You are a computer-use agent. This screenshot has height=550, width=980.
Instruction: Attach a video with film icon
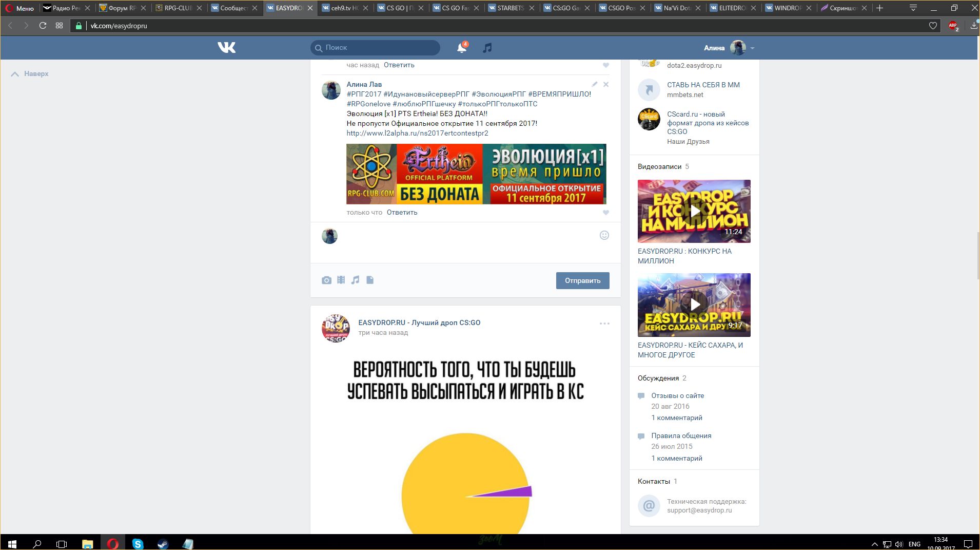pyautogui.click(x=341, y=280)
